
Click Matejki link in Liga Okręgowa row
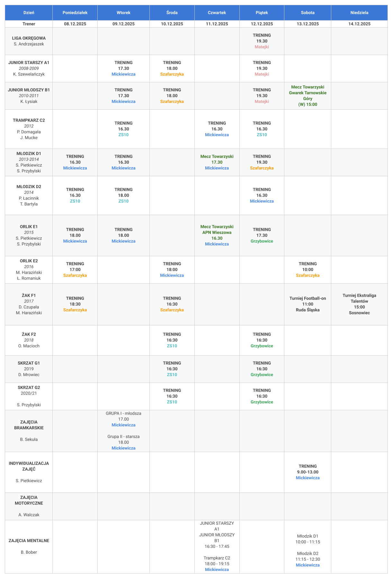click(262, 47)
